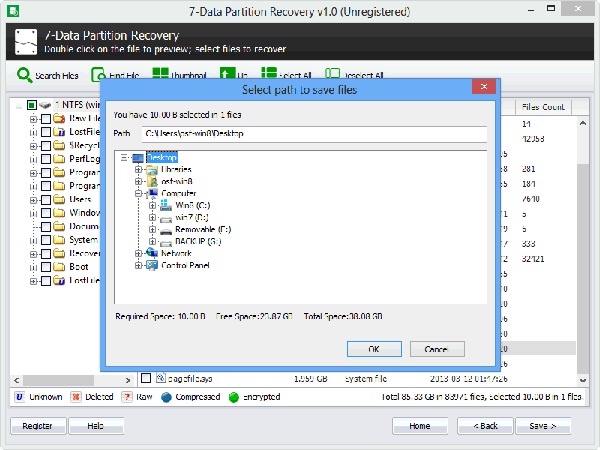Click the Up folder arrow icon
The image size is (600, 450).
tap(227, 73)
